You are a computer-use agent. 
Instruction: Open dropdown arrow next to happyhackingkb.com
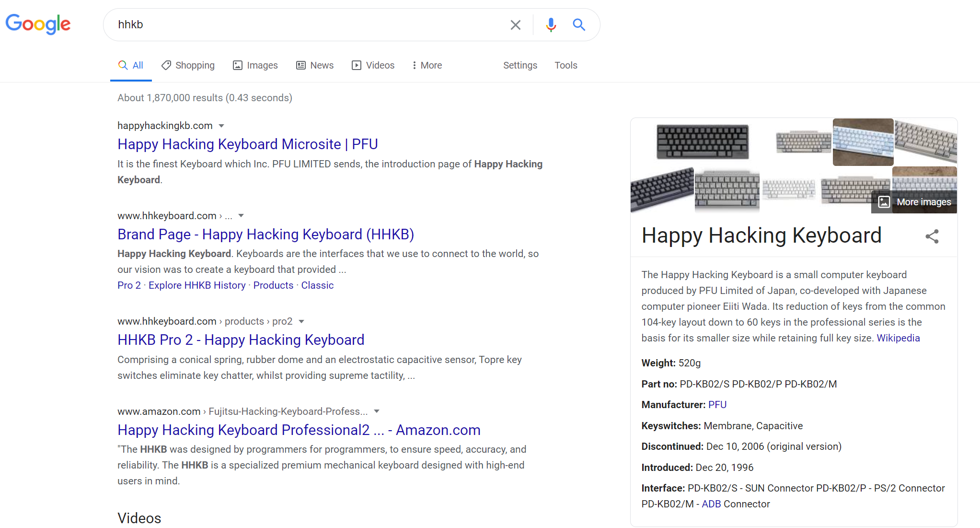click(x=221, y=126)
